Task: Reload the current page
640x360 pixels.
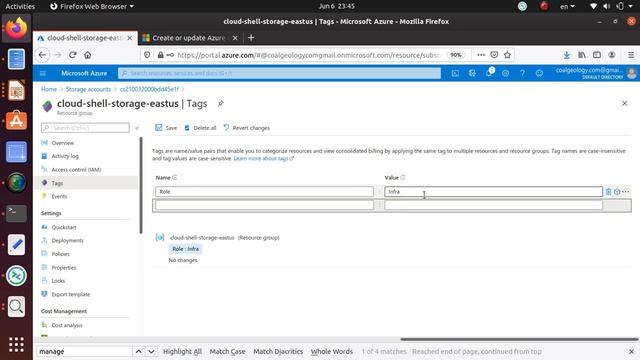Action: pos(73,55)
